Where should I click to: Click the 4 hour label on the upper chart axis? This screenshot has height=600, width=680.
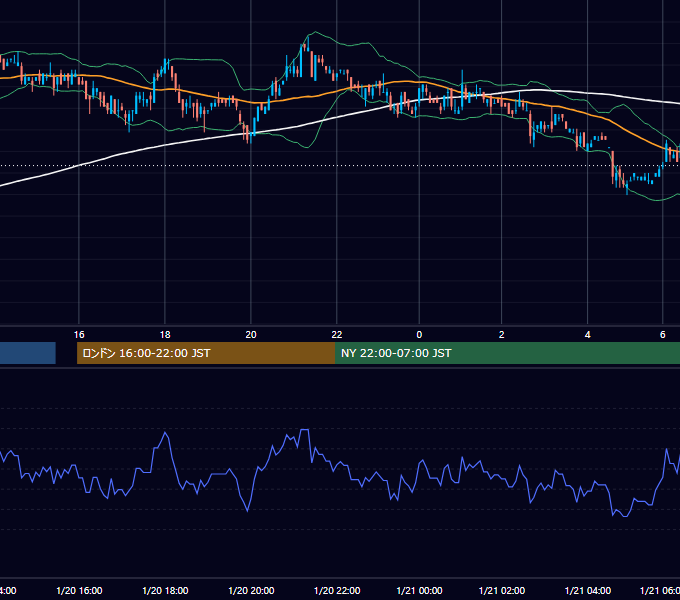(587, 335)
